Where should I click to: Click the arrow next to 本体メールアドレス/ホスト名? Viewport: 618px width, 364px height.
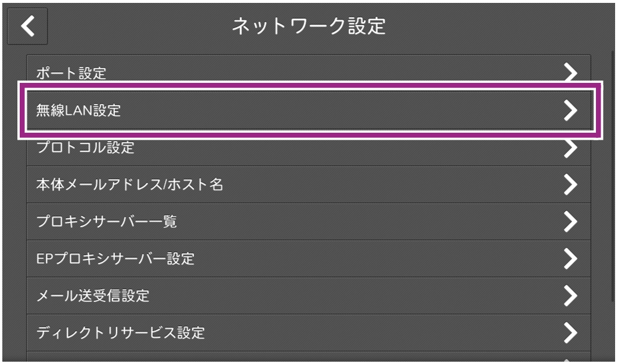572,185
